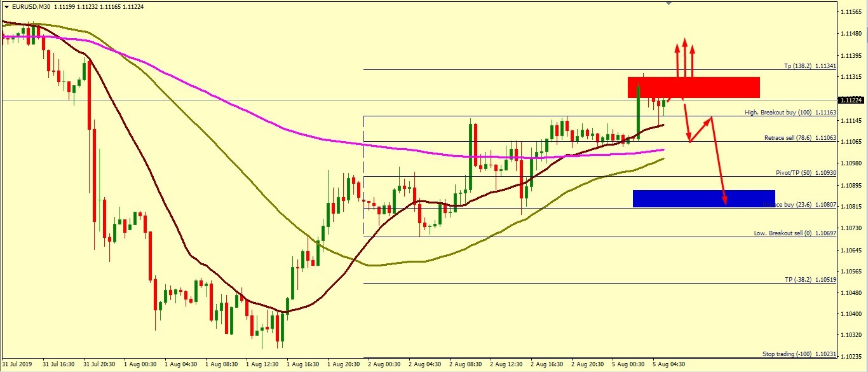The height and width of the screenshot is (372, 868).
Task: Click the 31 Jul 2019 date on time axis
Action: tap(17, 365)
